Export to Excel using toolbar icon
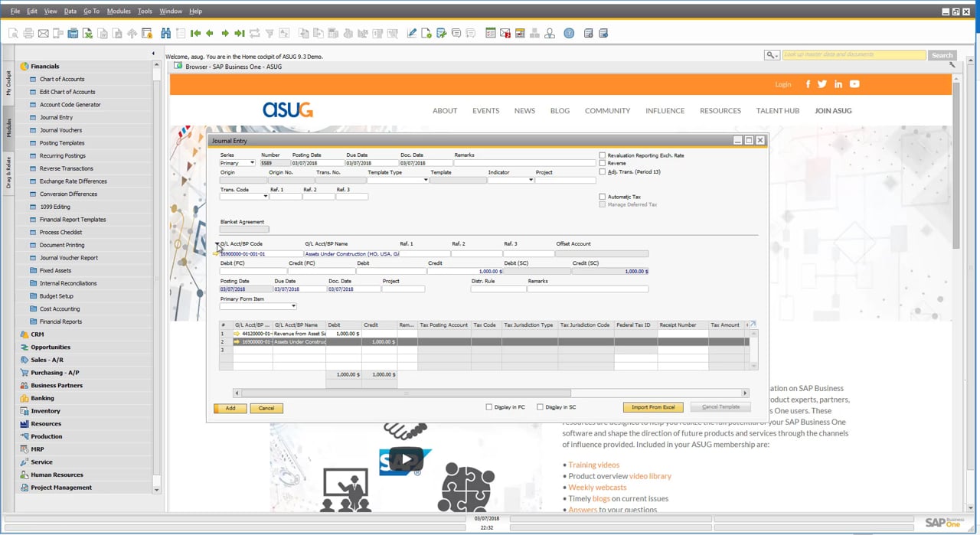 click(87, 33)
